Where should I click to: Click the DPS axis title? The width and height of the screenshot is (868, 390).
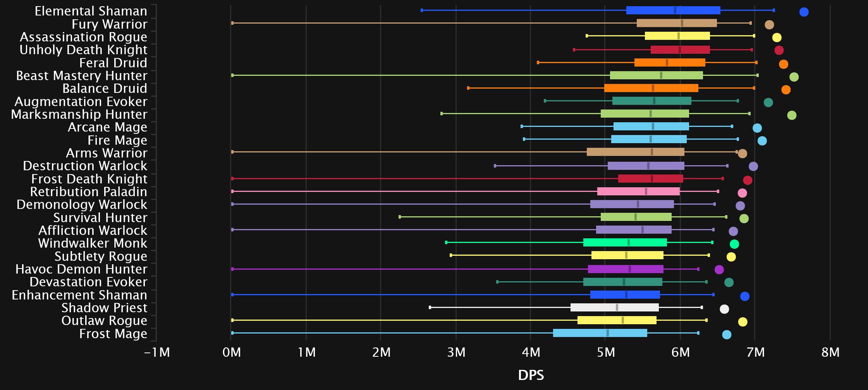[x=531, y=375]
